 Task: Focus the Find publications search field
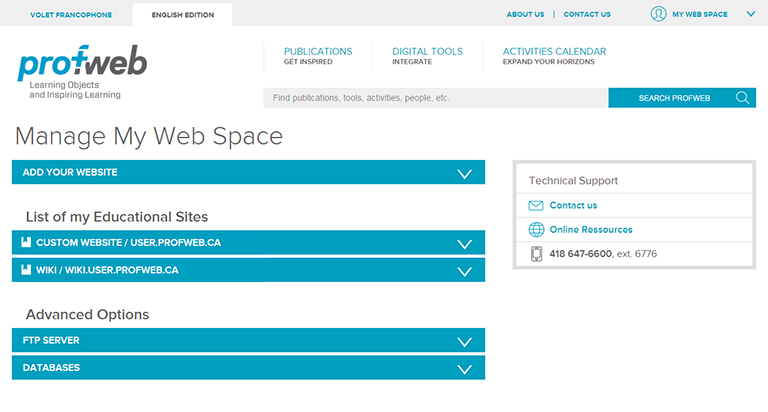[x=435, y=97]
